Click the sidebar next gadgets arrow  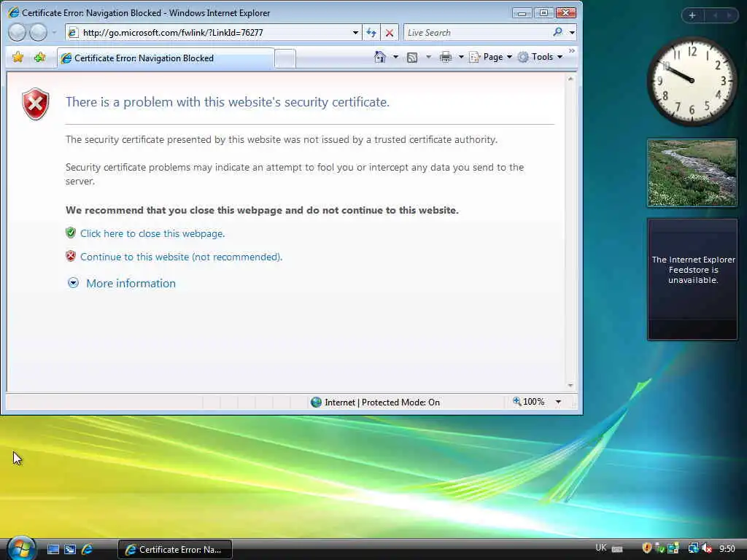click(729, 15)
